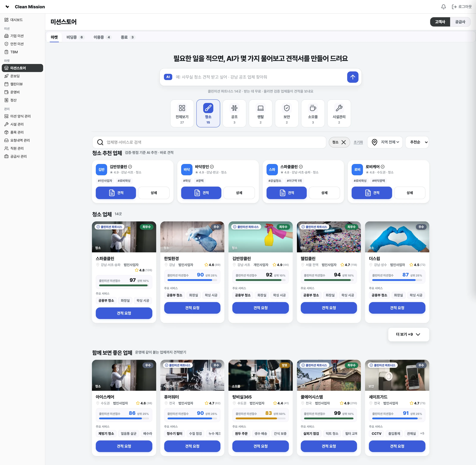Open the 추천순 sort dropdown
Image resolution: width=476 pixels, height=465 pixels.
click(417, 142)
